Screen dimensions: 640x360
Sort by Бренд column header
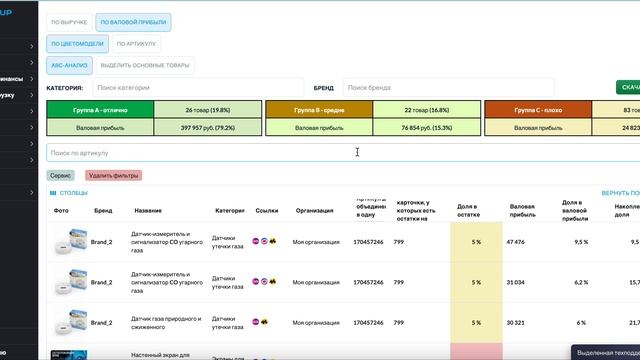pyautogui.click(x=103, y=211)
